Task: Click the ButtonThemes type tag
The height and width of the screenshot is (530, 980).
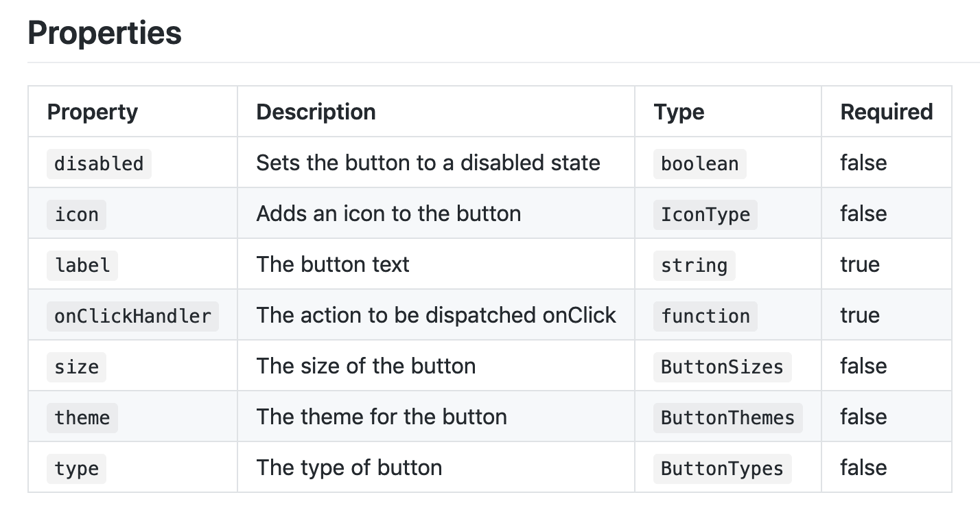Action: (x=727, y=418)
